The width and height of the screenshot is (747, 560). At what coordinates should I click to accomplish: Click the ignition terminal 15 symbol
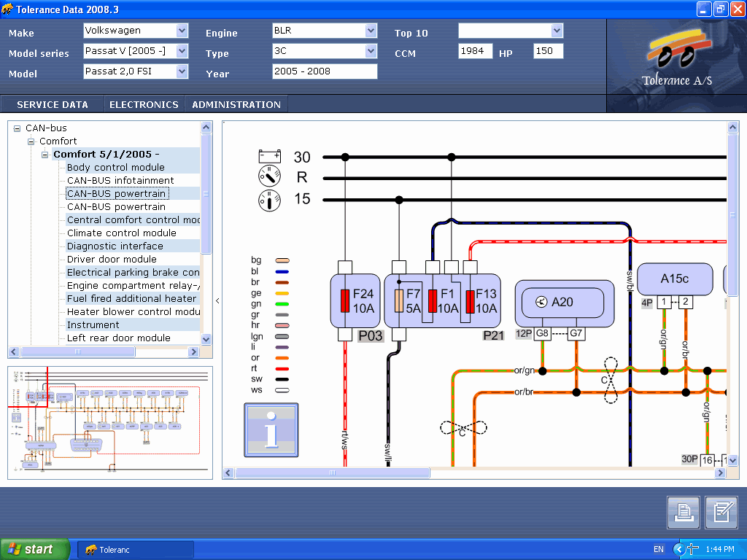tap(270, 200)
